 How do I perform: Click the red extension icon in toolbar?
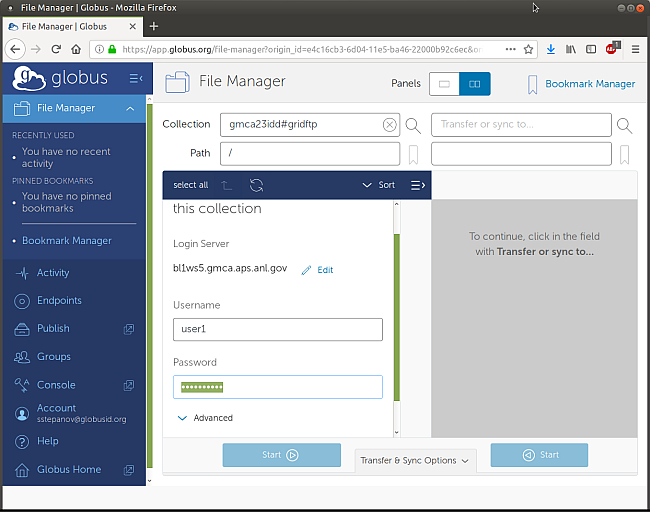point(613,49)
